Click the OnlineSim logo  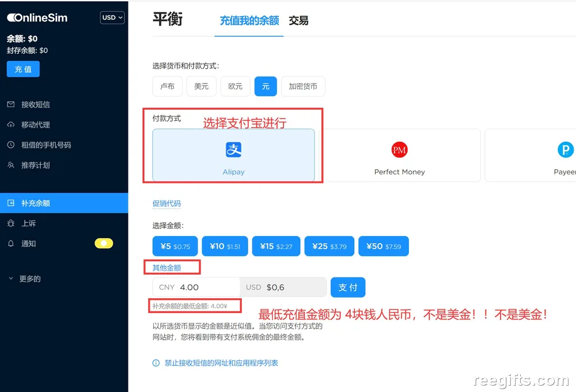(37, 18)
